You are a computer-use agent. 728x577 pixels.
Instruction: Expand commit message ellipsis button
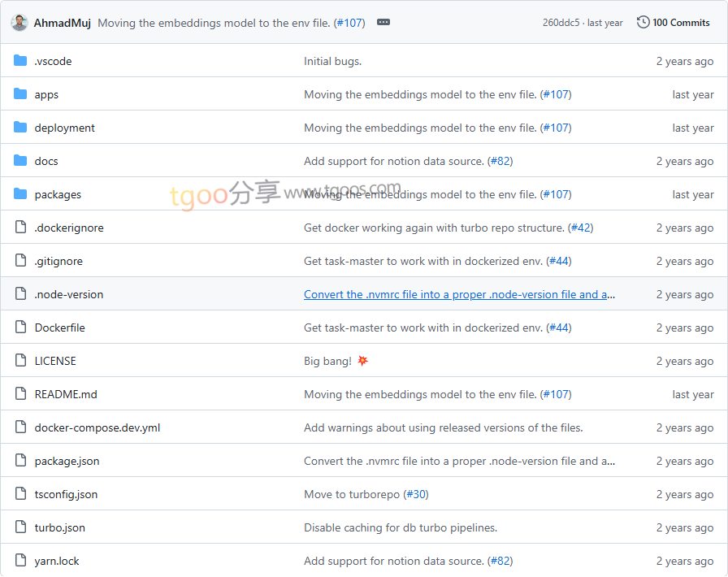[x=383, y=23]
